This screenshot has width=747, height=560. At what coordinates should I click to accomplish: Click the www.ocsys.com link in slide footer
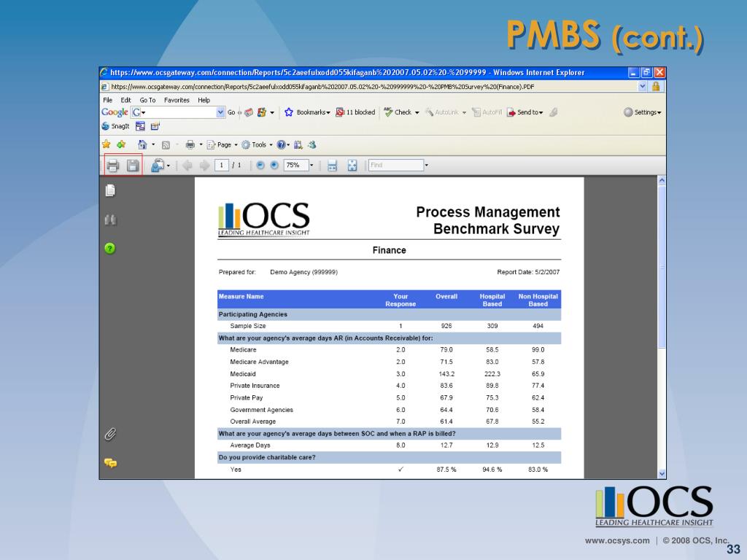point(617,540)
